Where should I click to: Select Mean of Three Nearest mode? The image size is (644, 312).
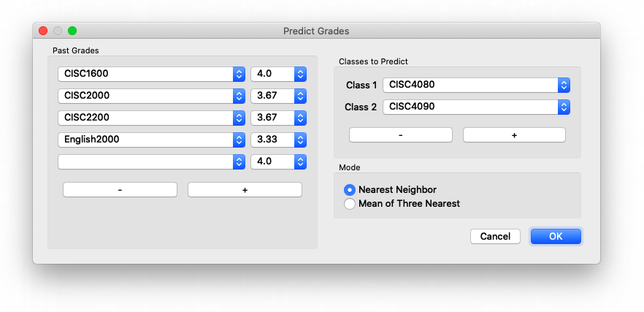(x=350, y=204)
